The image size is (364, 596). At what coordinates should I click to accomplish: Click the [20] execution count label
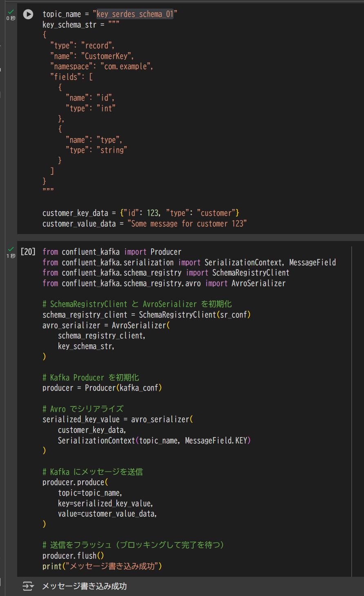click(x=28, y=252)
